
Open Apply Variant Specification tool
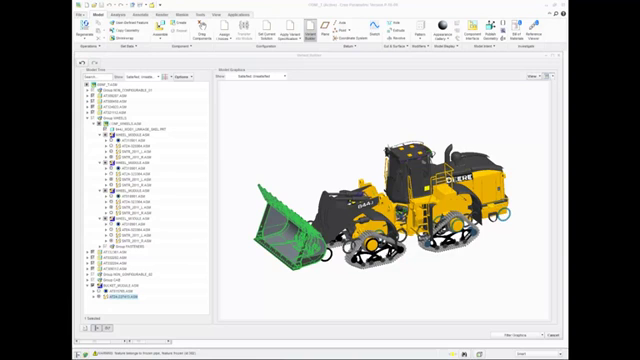[290, 30]
